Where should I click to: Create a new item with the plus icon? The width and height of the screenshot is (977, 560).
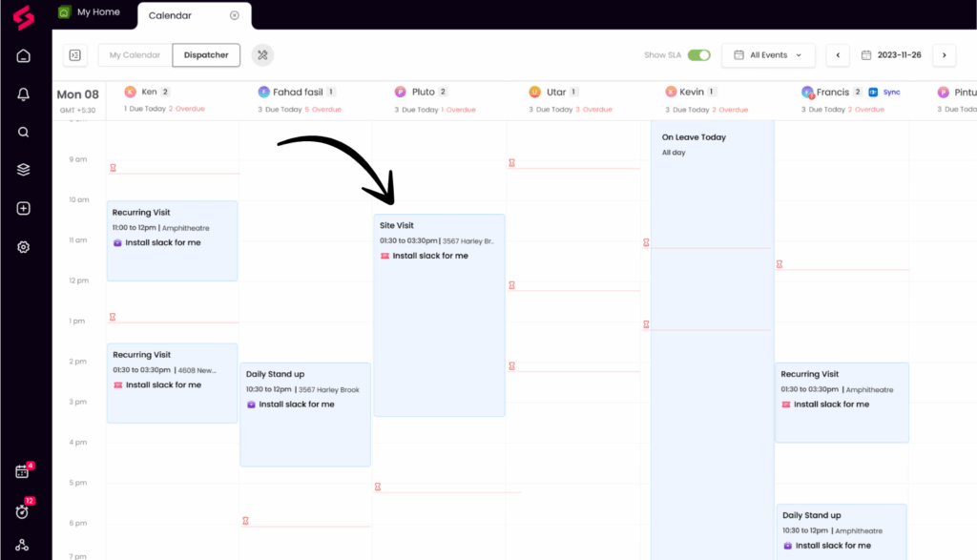coord(23,208)
